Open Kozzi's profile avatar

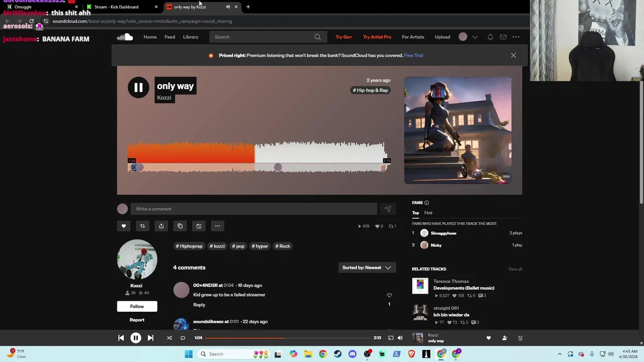(137, 259)
